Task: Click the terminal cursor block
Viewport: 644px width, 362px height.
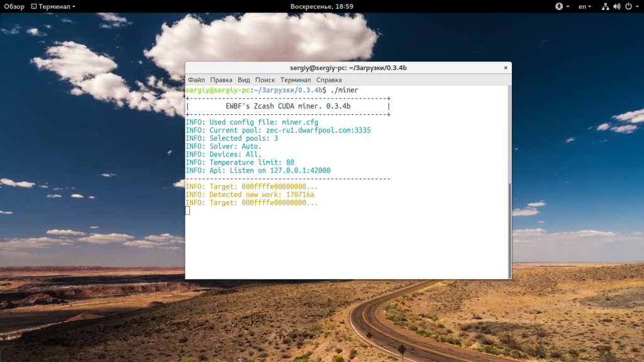Action: [x=187, y=211]
